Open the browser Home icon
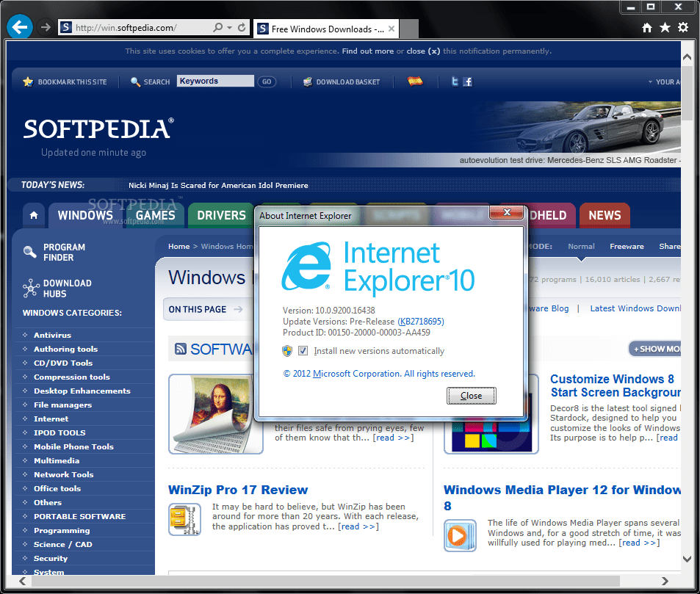The width and height of the screenshot is (700, 594). pos(647,28)
